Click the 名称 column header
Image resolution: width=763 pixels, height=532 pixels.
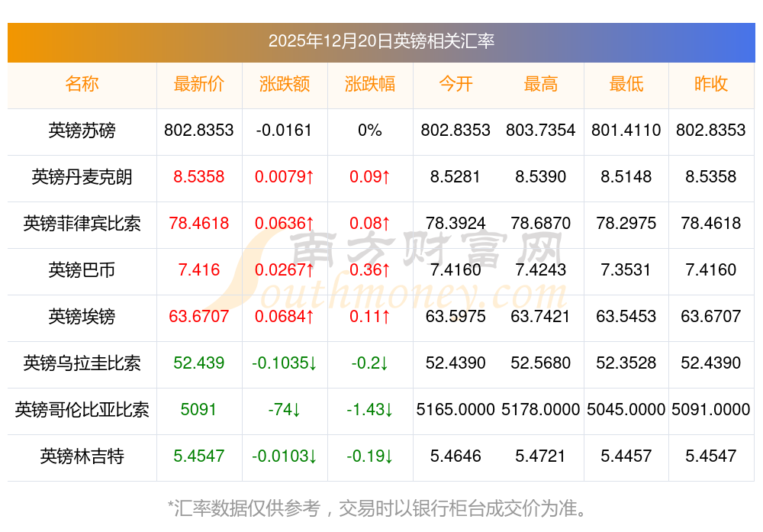[x=82, y=84]
